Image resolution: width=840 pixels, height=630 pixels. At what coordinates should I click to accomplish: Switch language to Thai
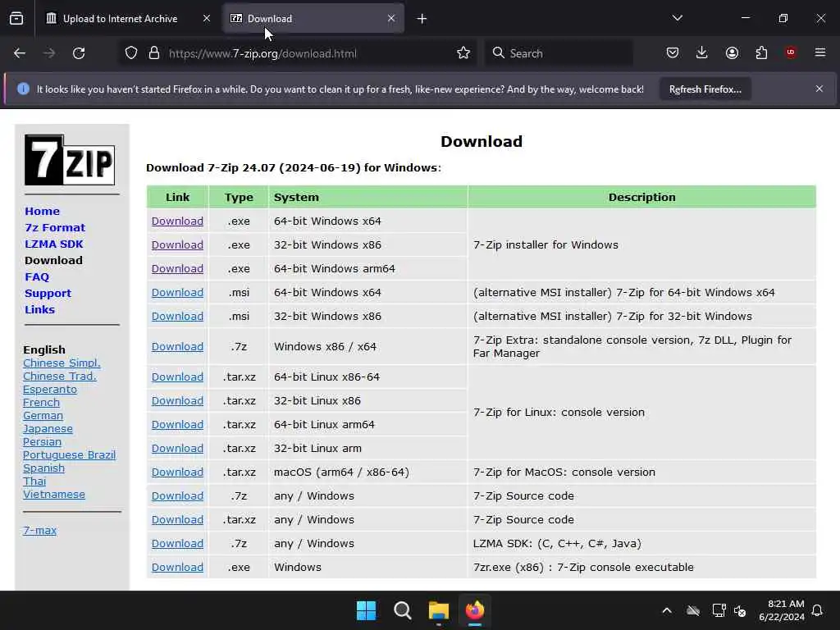click(x=34, y=481)
